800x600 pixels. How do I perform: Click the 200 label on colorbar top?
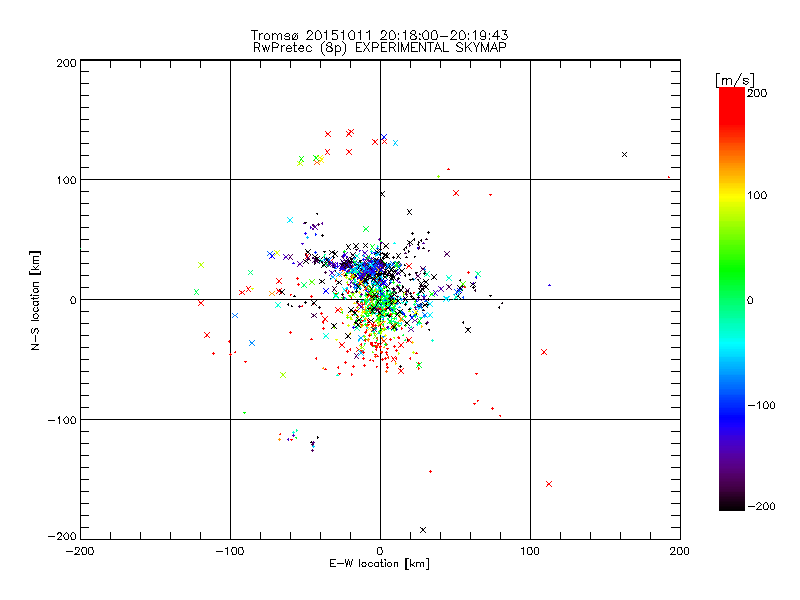757,93
